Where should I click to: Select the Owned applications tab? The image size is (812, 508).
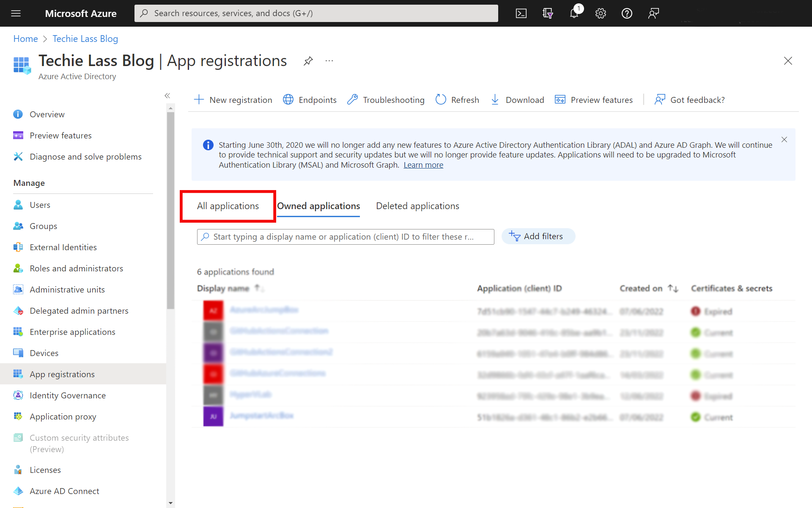(318, 205)
